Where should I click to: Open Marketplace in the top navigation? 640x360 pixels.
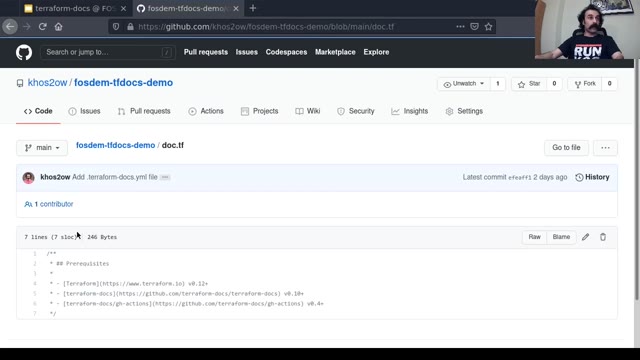tap(335, 52)
